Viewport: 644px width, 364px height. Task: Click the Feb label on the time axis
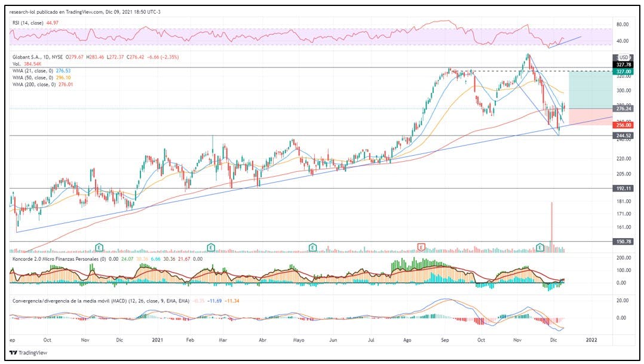click(x=190, y=340)
